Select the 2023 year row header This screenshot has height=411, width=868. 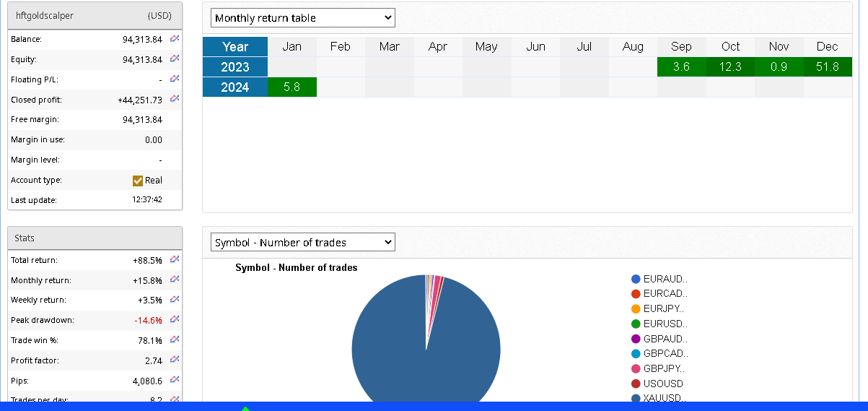pos(235,67)
